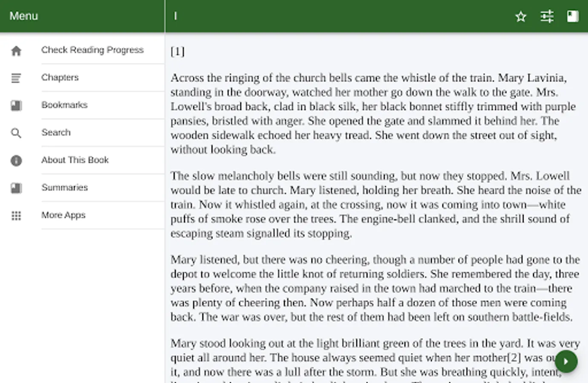588x383 pixels.
Task: Open More Apps menu entry
Action: 63,215
